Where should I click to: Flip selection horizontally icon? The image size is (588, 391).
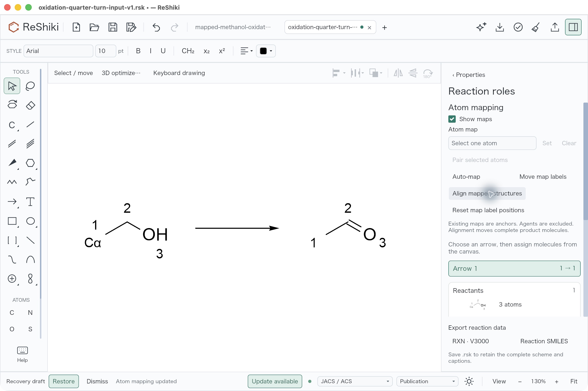coord(398,73)
